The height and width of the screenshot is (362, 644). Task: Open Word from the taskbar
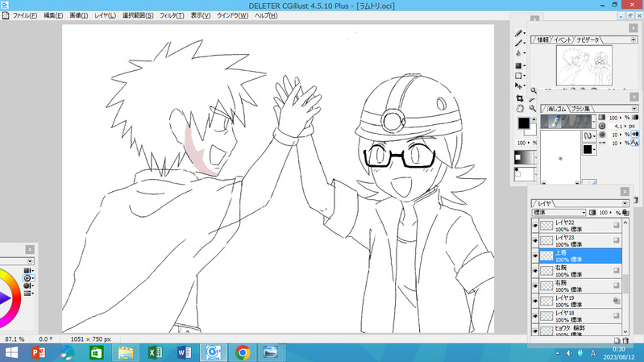184,352
